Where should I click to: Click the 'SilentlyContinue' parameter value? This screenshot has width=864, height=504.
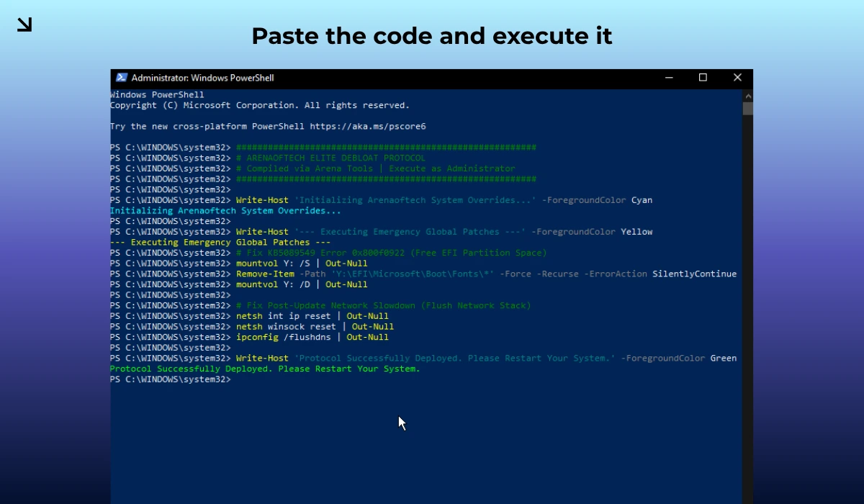[695, 274]
